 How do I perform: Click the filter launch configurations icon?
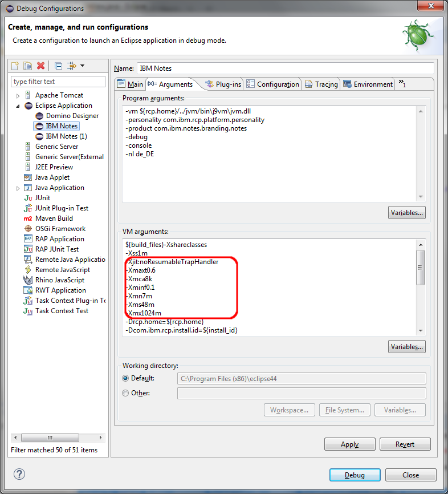72,66
